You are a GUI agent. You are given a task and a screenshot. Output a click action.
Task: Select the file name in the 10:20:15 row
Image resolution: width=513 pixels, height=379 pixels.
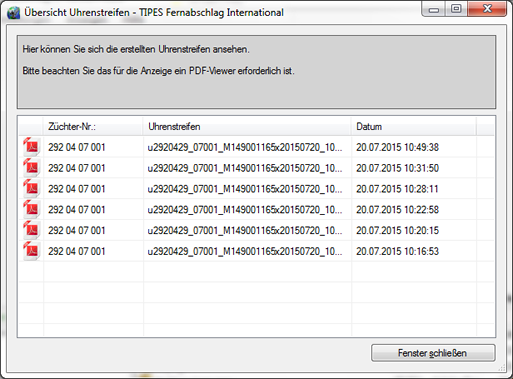tap(245, 230)
